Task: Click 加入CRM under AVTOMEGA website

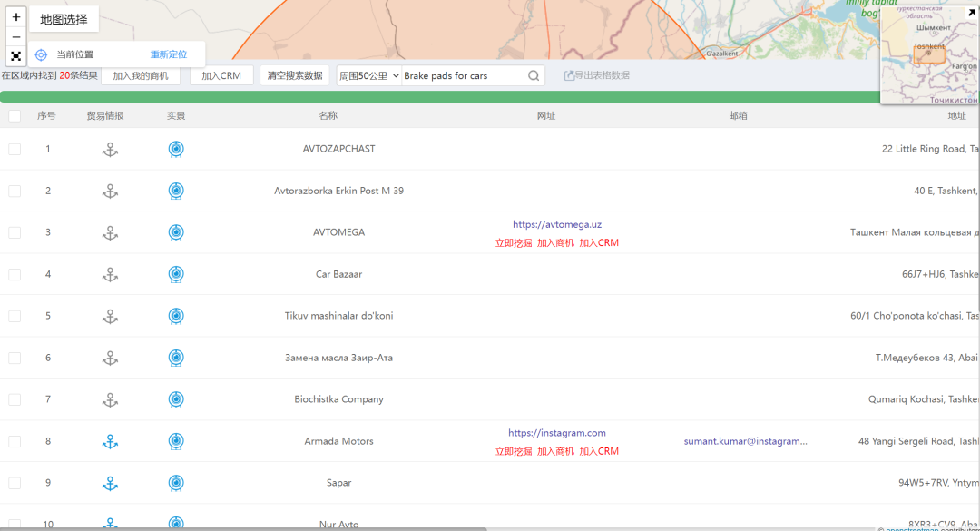Action: tap(599, 242)
